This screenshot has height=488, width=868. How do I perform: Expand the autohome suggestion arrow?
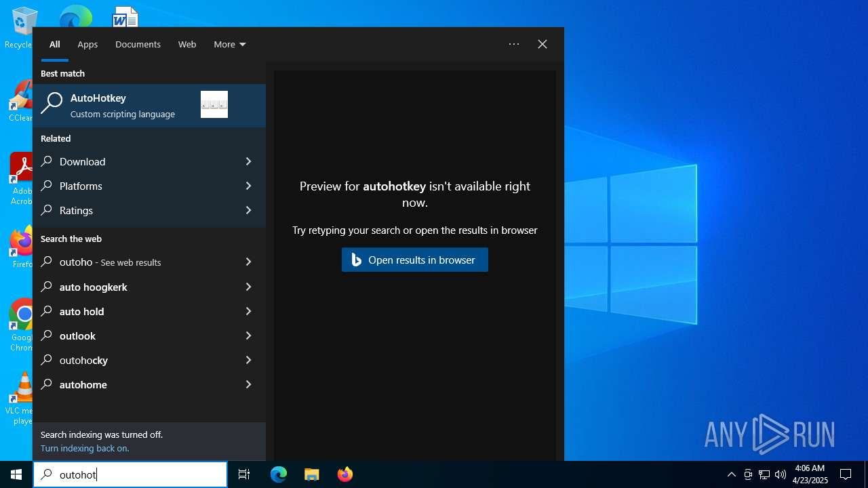[248, 384]
